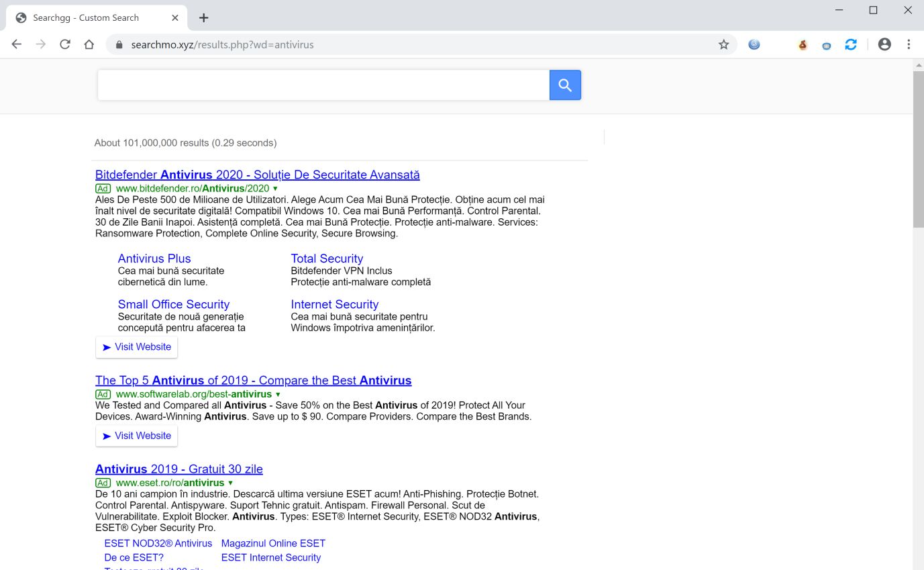Screen dimensions: 924x570
Task: Click the 'De 10 ani campion în industrie' text
Action: pyautogui.click(x=317, y=510)
